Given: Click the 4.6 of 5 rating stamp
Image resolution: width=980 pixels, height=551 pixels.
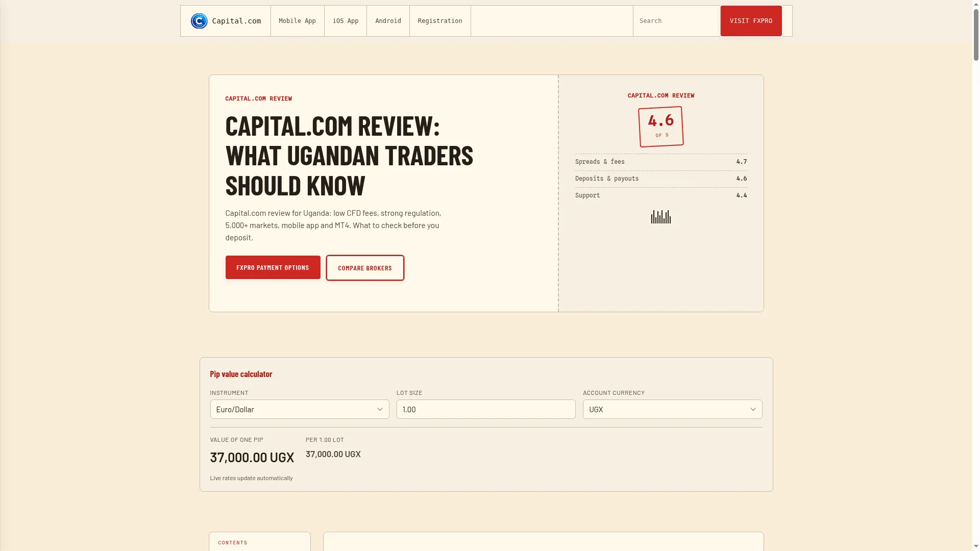Looking at the screenshot, I should (x=661, y=127).
